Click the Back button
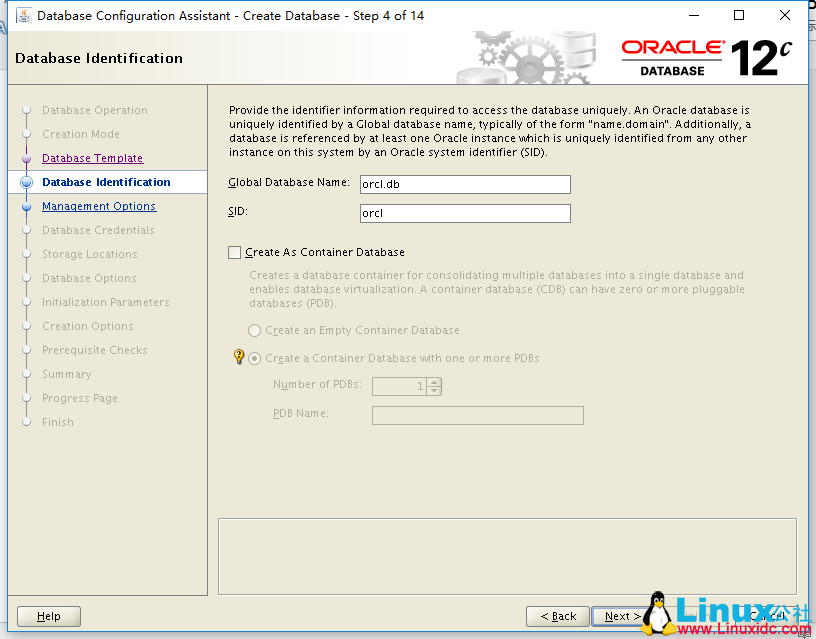816x639 pixels. 557,616
